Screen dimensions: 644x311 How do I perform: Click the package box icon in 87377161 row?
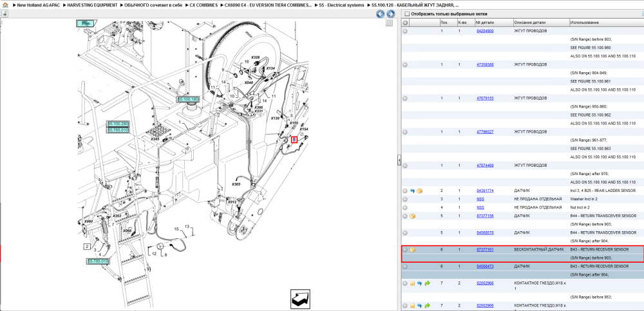(413, 250)
